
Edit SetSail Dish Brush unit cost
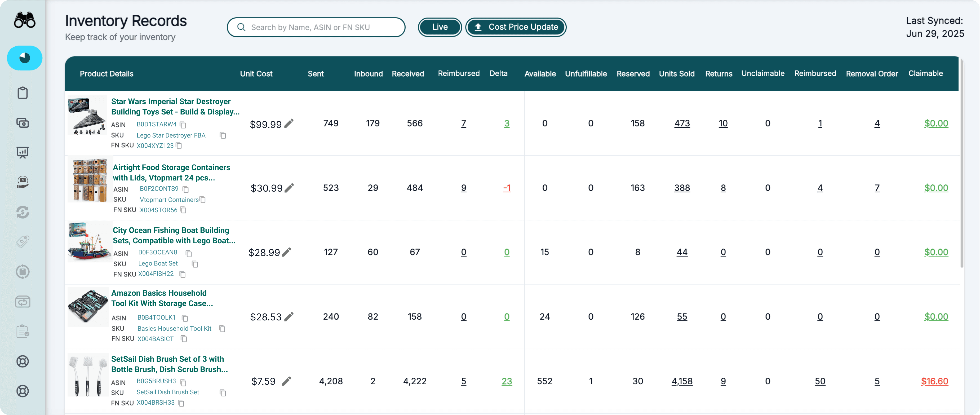[x=286, y=381]
